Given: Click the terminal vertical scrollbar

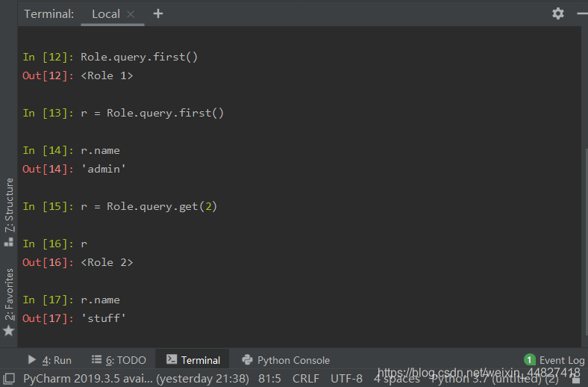Looking at the screenshot, I should [x=586, y=242].
